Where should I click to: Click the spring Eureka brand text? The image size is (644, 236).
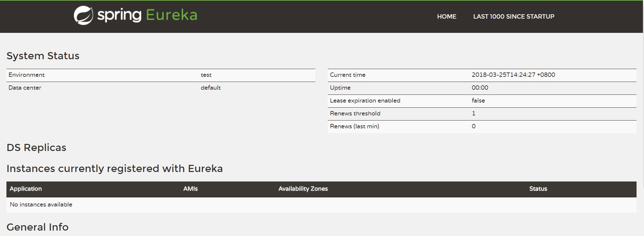[147, 15]
